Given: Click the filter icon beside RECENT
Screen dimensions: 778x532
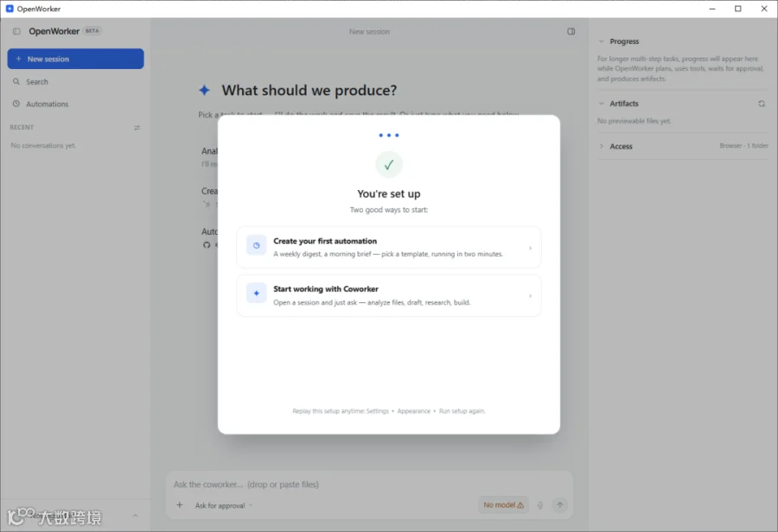Looking at the screenshot, I should point(137,128).
